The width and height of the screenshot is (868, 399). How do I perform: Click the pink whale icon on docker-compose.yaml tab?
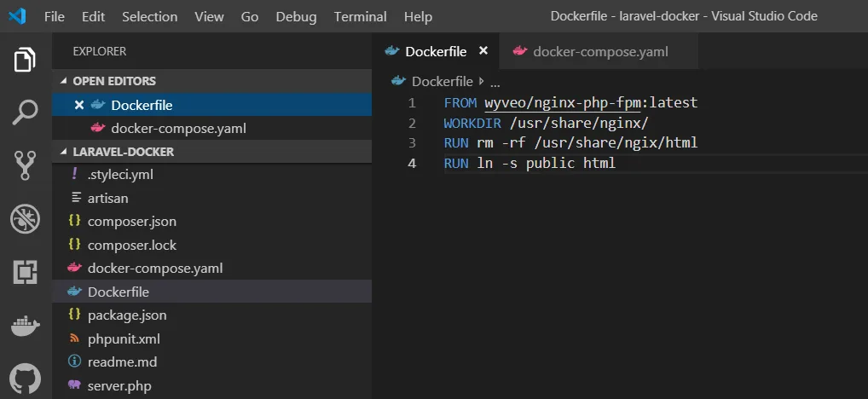coord(520,51)
